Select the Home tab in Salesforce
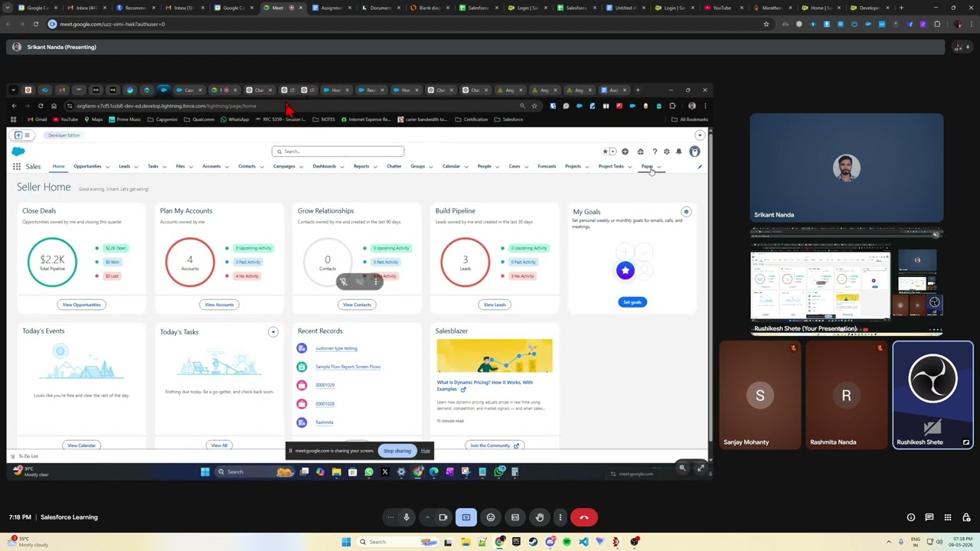The image size is (980, 551). click(58, 166)
